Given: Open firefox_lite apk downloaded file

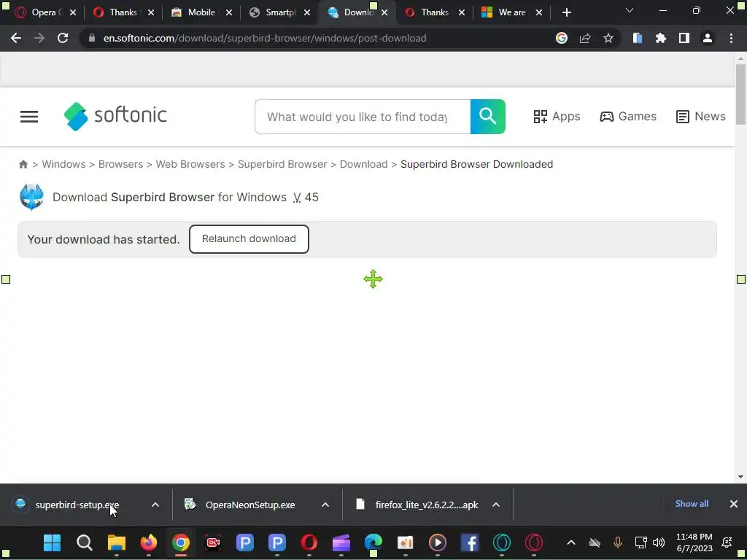Looking at the screenshot, I should pos(417,505).
